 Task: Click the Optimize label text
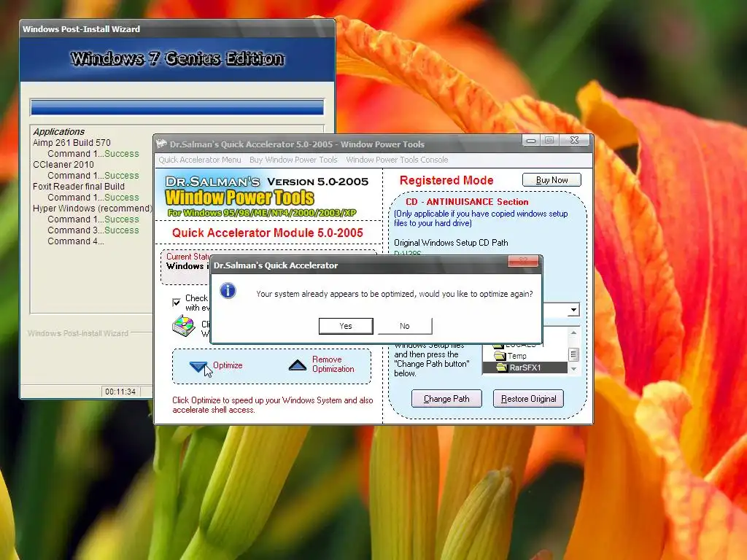pyautogui.click(x=228, y=365)
